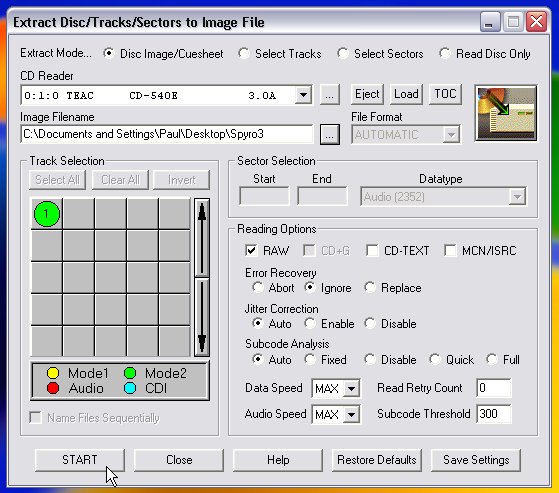
Task: Click the START button
Action: click(80, 460)
